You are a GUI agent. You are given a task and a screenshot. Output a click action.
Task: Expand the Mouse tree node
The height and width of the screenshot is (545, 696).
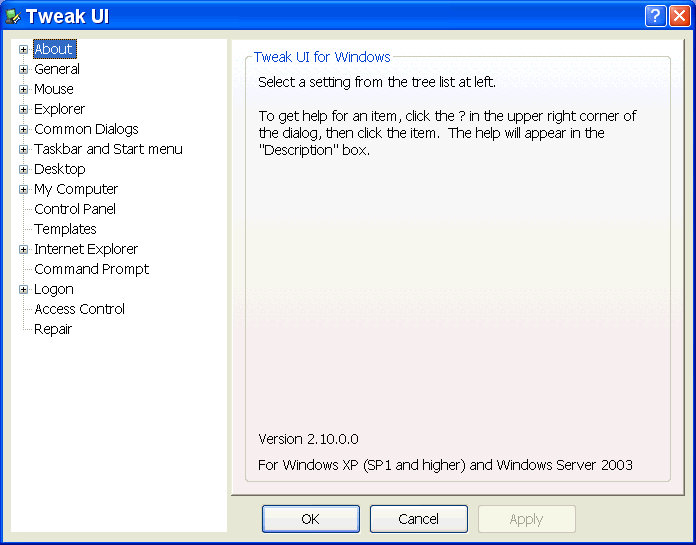point(24,89)
